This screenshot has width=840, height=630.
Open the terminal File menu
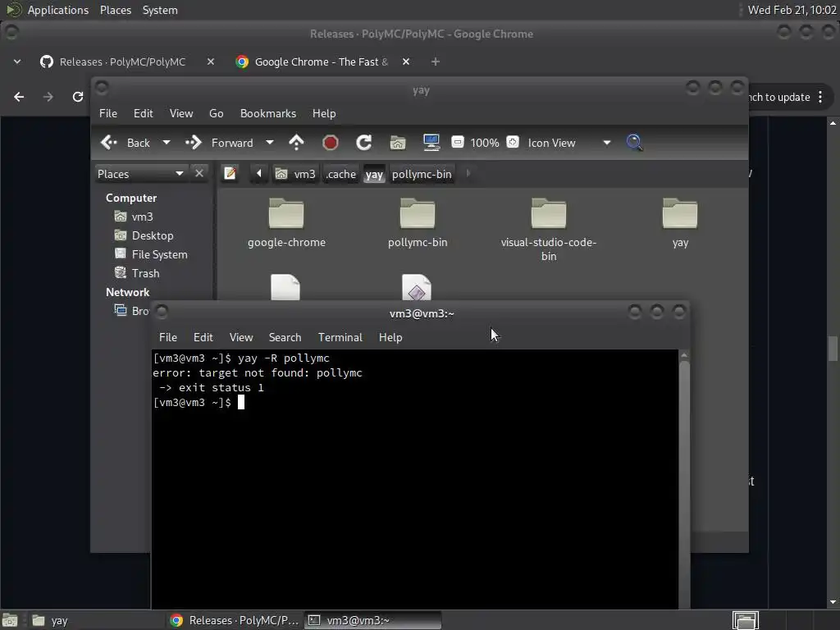click(x=167, y=337)
